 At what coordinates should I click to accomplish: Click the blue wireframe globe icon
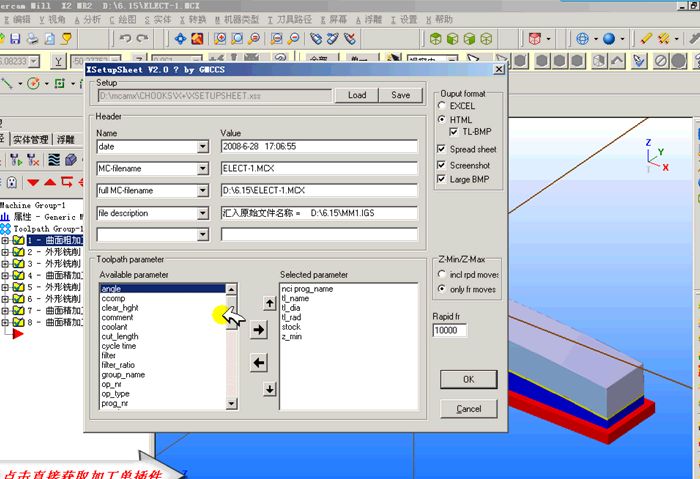(582, 39)
